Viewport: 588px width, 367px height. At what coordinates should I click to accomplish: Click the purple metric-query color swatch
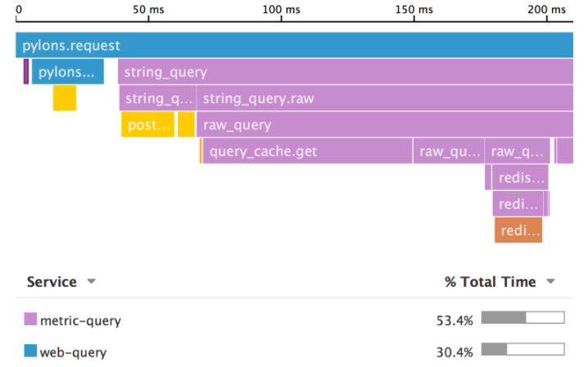click(30, 319)
